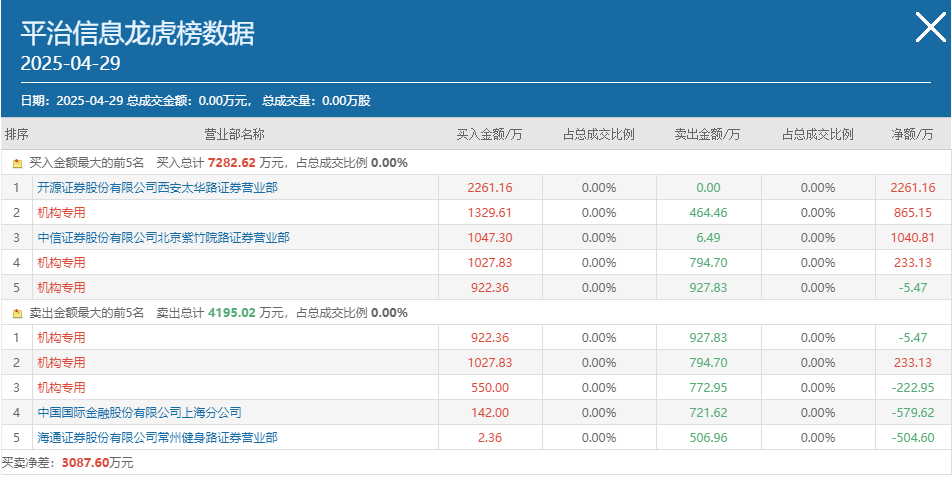
Task: Click the icon beside 卖出金额最大的前5名
Action: [x=17, y=313]
